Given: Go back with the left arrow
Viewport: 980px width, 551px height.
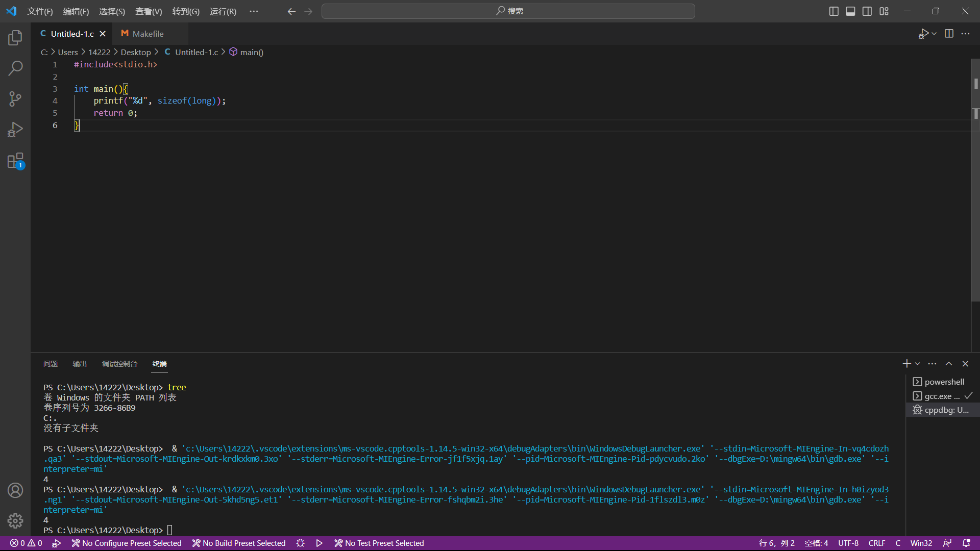Looking at the screenshot, I should point(291,11).
